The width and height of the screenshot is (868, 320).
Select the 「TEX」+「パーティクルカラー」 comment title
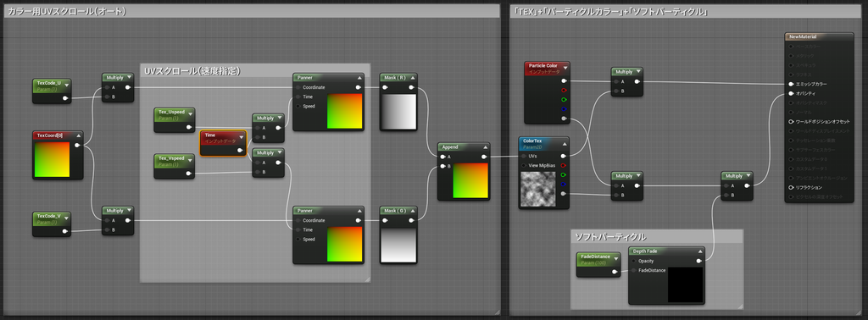pos(610,11)
